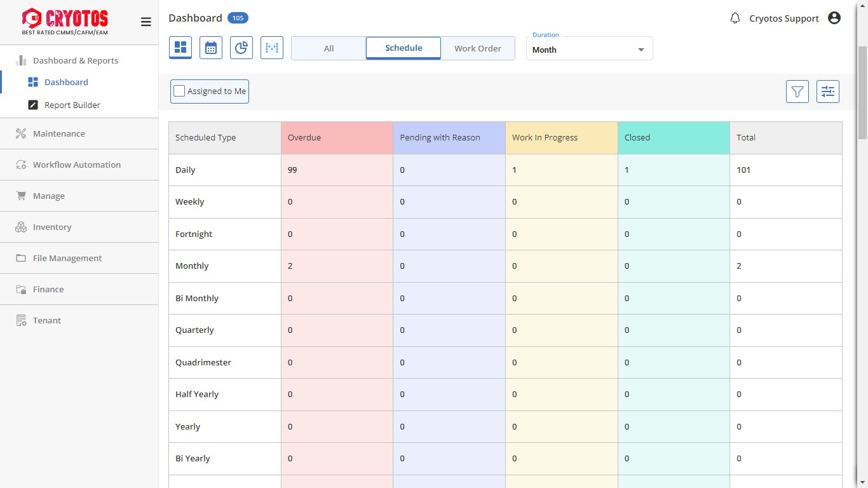This screenshot has width=868, height=488.
Task: Click the notification bell icon
Action: [x=735, y=18]
